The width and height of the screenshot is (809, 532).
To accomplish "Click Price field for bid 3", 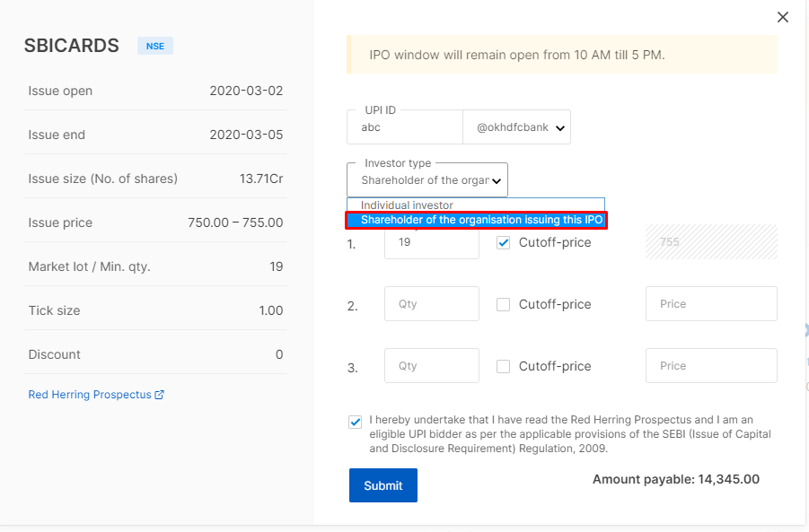I will 711,365.
